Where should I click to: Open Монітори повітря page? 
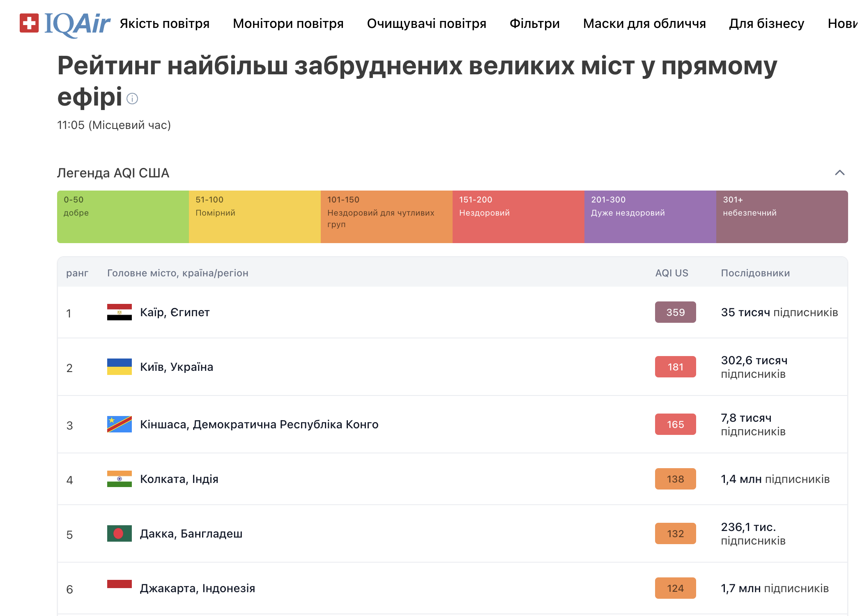(x=288, y=23)
